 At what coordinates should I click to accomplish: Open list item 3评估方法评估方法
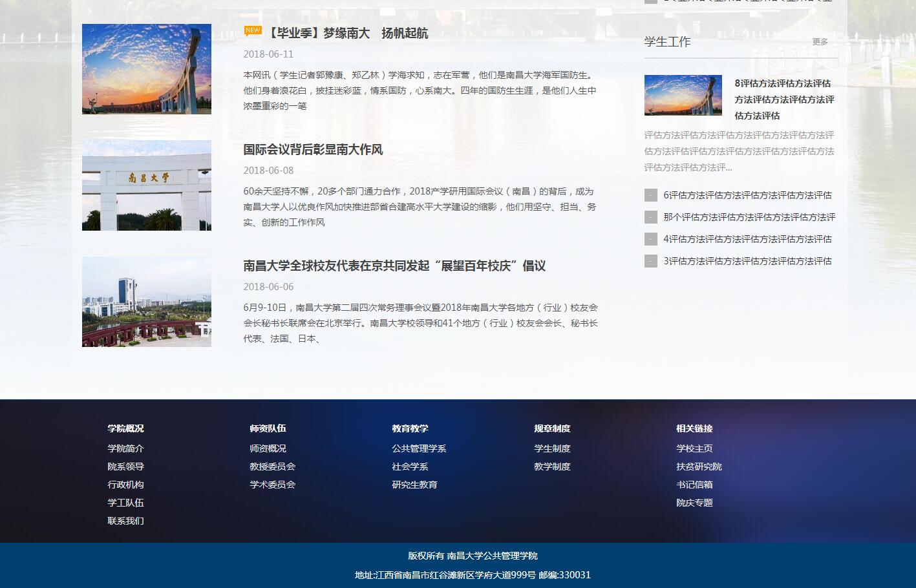pyautogui.click(x=747, y=261)
